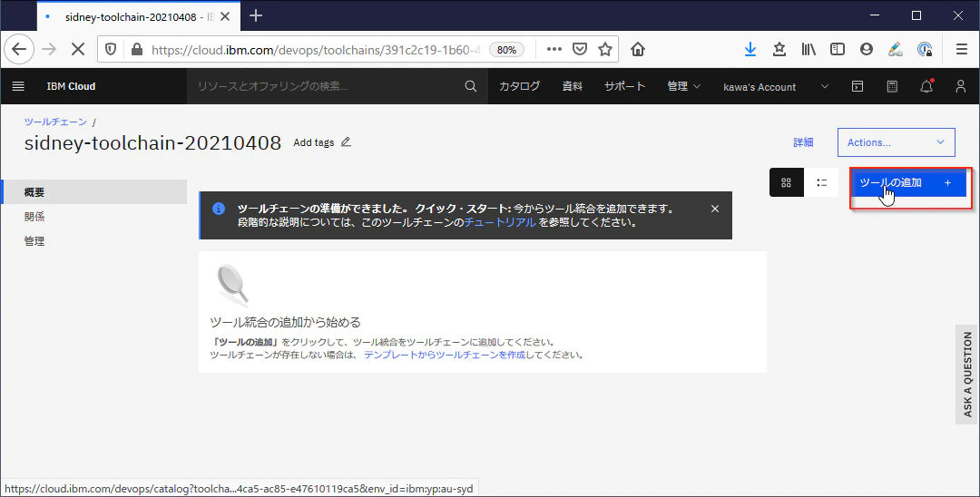
Task: Click テンプレートからツールチェーンを作成 link
Action: [x=445, y=355]
